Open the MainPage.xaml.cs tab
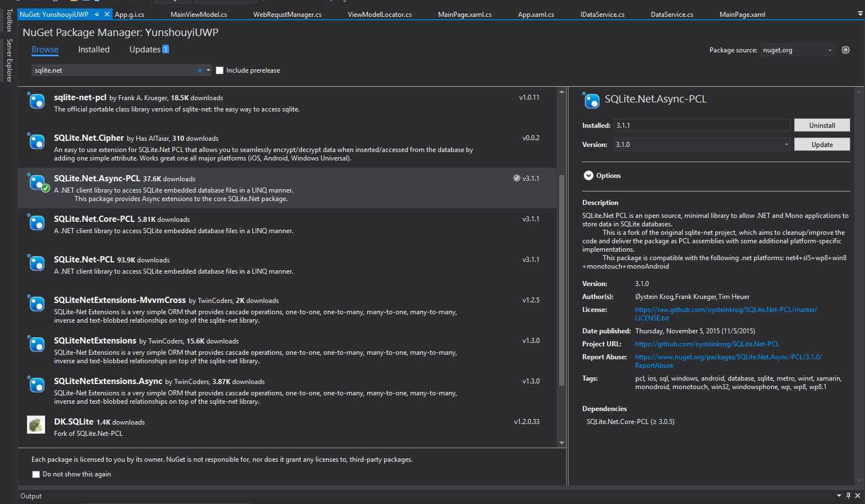 point(465,14)
